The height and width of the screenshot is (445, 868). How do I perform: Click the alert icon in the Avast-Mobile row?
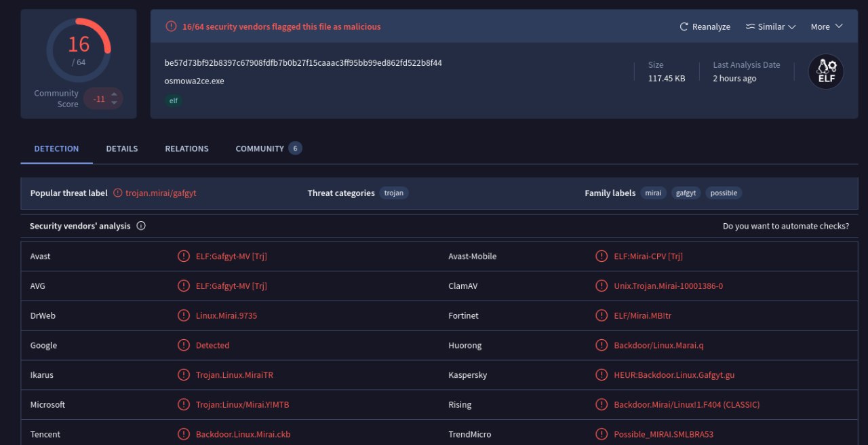click(601, 256)
